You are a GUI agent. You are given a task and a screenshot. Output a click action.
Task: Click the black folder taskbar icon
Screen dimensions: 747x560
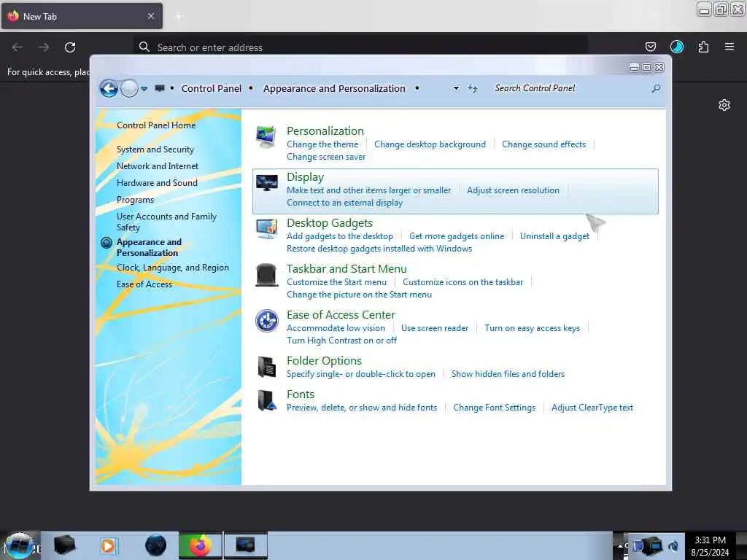pos(64,545)
